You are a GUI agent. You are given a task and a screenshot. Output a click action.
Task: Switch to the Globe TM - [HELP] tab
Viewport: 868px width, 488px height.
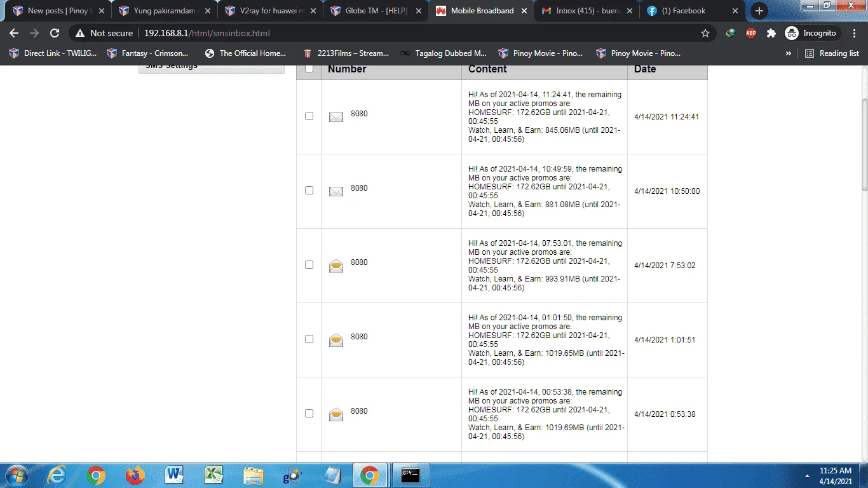[x=376, y=11]
